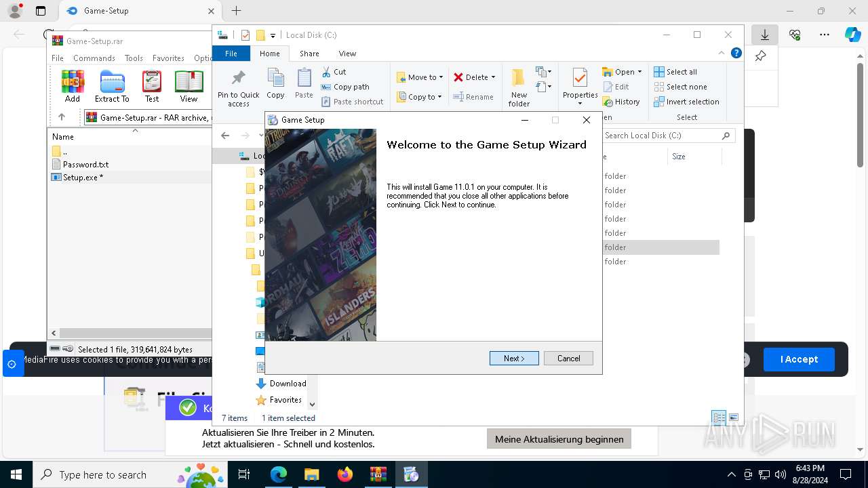868x488 pixels.
Task: Select the Game-Setup browser tab
Action: coord(140,11)
